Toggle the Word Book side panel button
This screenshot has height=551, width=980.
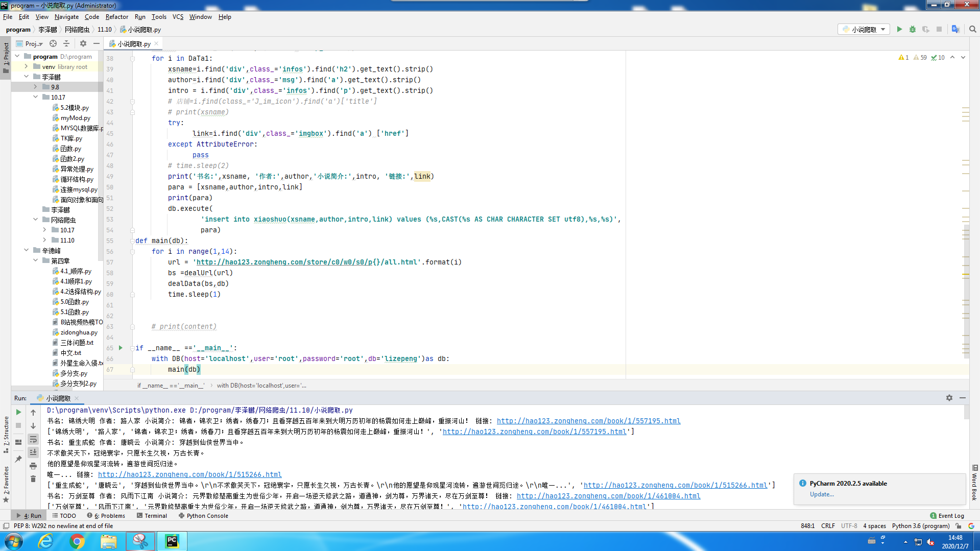(x=974, y=483)
